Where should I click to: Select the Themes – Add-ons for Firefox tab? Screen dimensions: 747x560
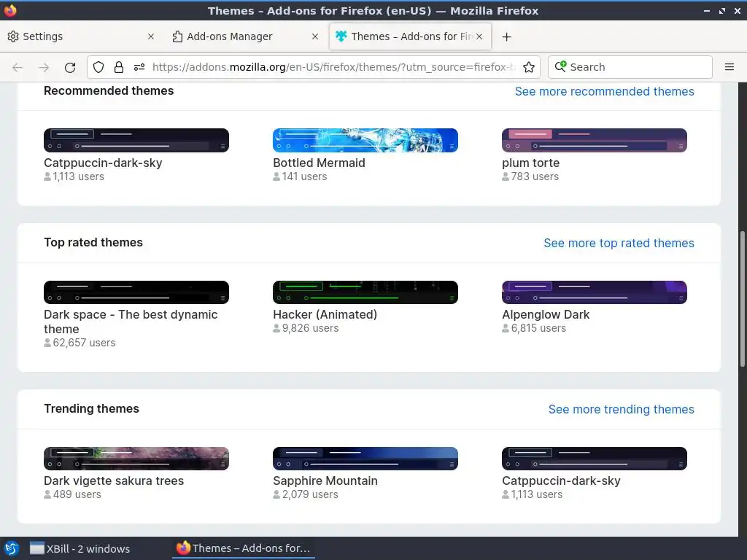tap(410, 36)
